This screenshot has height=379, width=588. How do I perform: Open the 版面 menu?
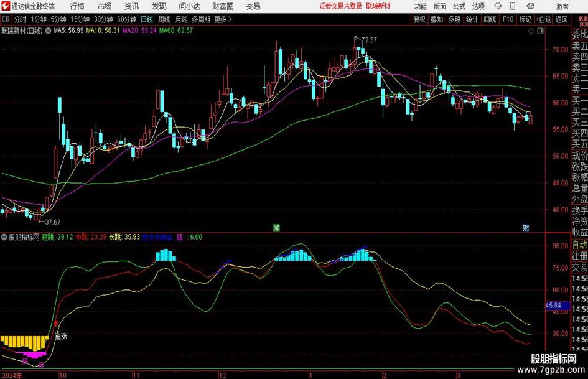pos(440,6)
